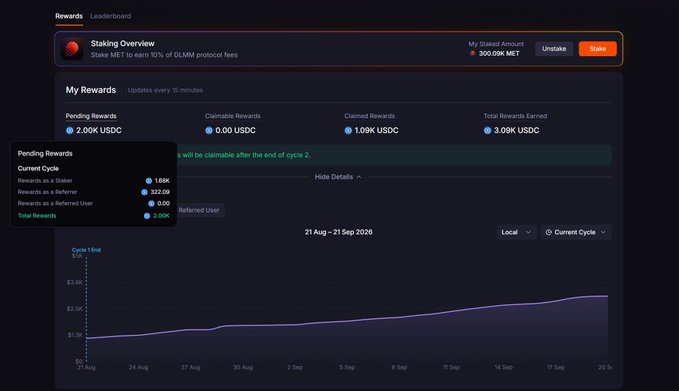Open the Leaderboard tab
The image size is (679, 391).
[x=110, y=16]
